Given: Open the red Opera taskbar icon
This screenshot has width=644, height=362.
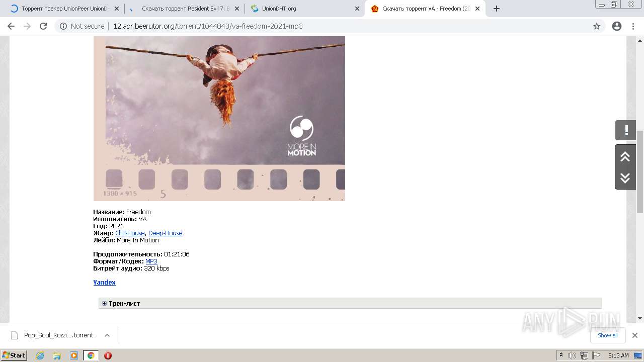Looking at the screenshot, I should coord(108,355).
